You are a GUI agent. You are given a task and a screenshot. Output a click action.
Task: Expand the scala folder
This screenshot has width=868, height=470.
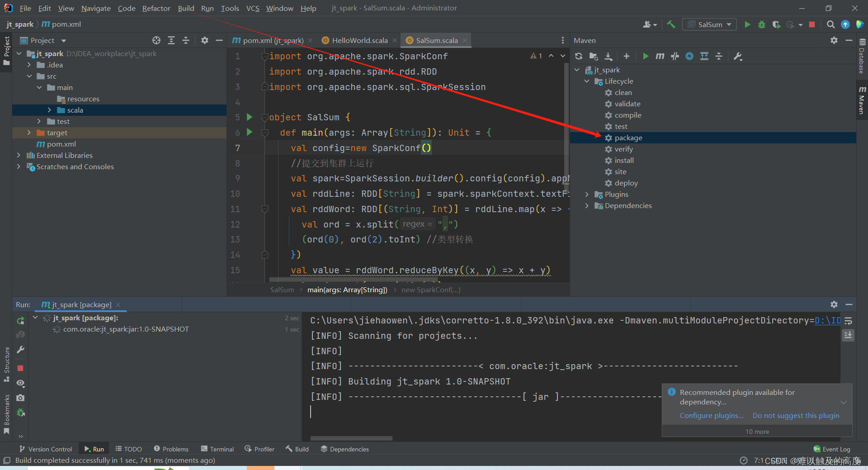49,110
